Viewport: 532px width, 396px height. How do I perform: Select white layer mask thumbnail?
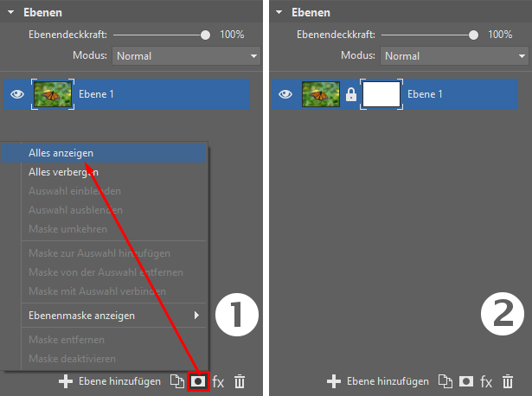click(381, 94)
